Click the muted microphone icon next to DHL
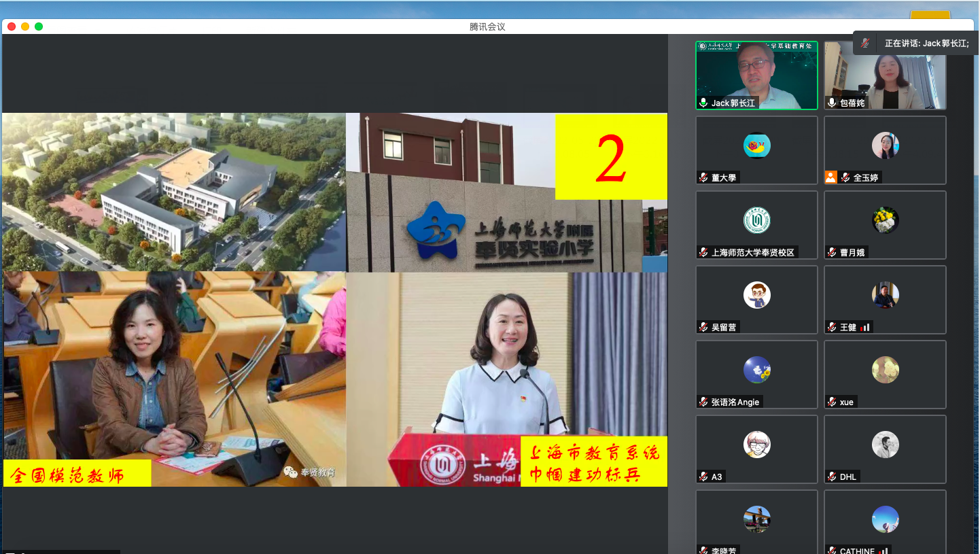Screen dimensions: 980x554 point(832,477)
